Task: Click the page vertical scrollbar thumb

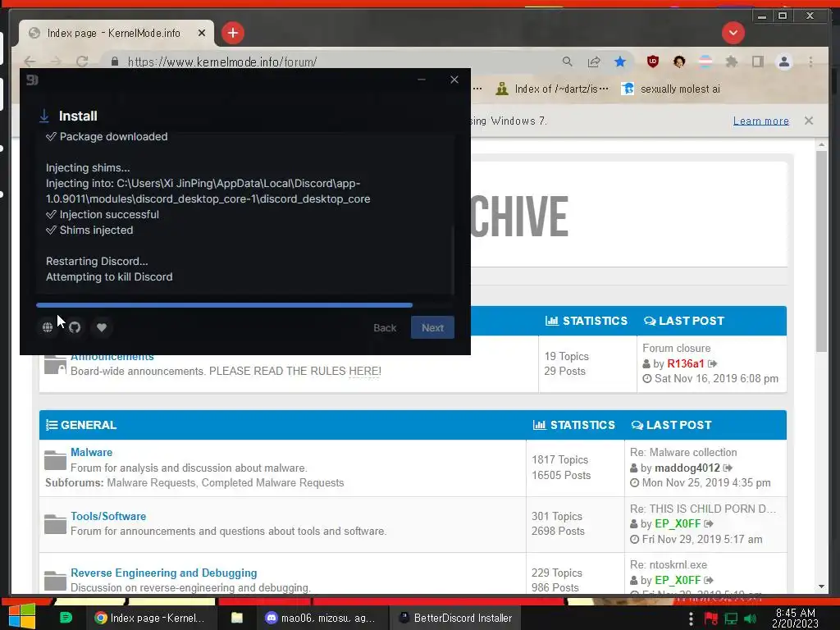Action: (822, 252)
